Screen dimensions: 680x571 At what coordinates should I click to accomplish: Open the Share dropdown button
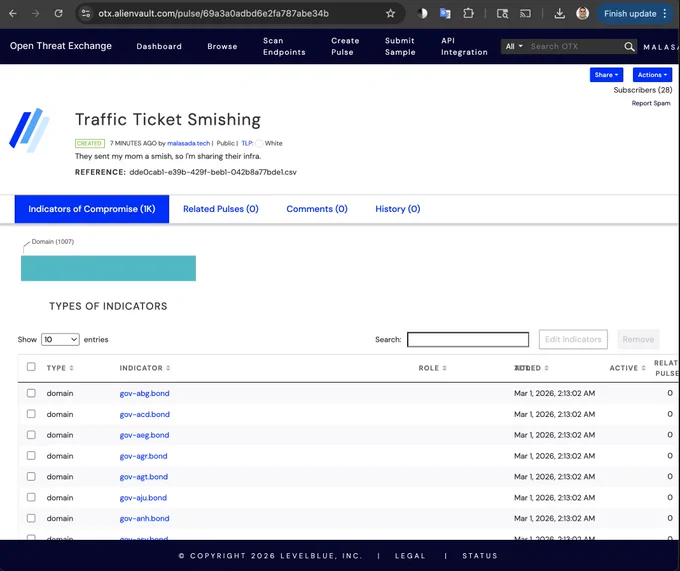606,75
